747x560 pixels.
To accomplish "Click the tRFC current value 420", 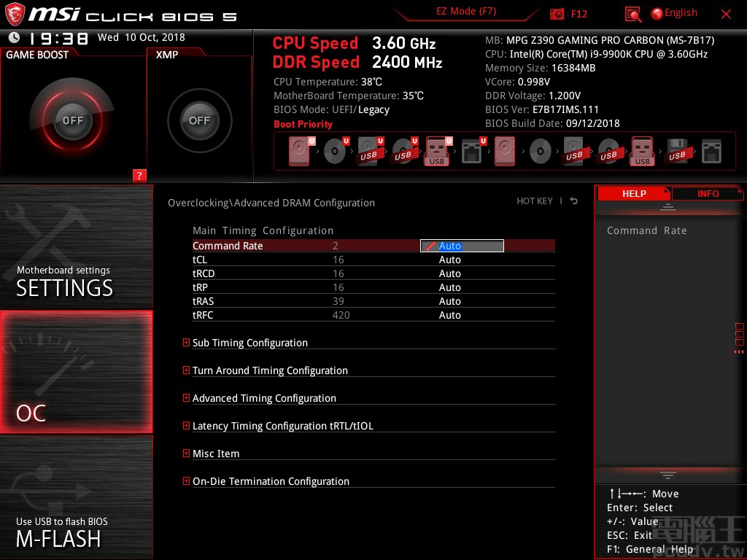I will [x=341, y=315].
